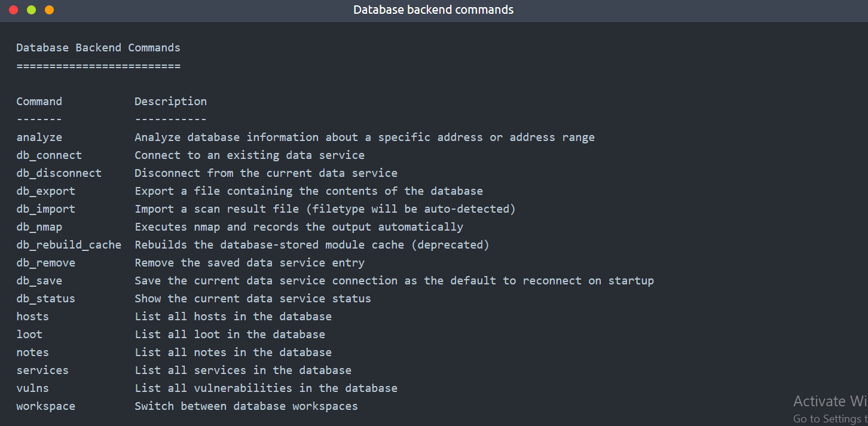Image resolution: width=868 pixels, height=426 pixels.
Task: Click the hosts command name
Action: click(x=32, y=317)
